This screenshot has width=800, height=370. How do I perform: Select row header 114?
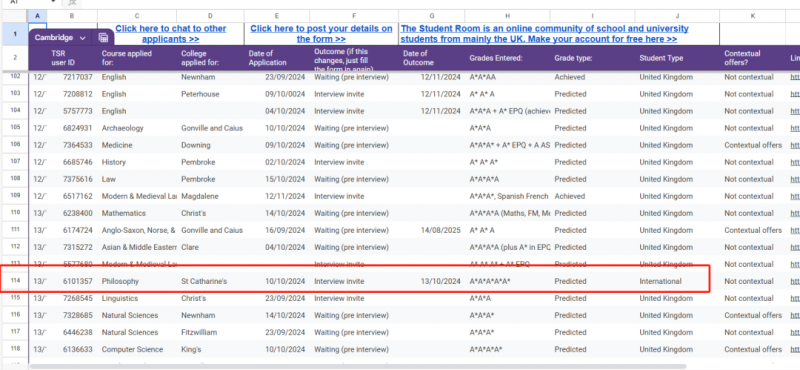[14, 281]
